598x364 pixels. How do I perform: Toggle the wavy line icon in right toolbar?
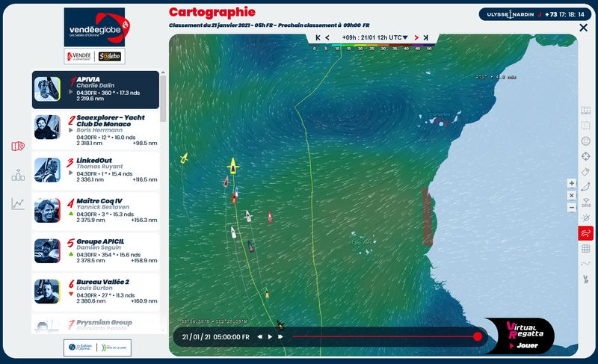pyautogui.click(x=586, y=263)
